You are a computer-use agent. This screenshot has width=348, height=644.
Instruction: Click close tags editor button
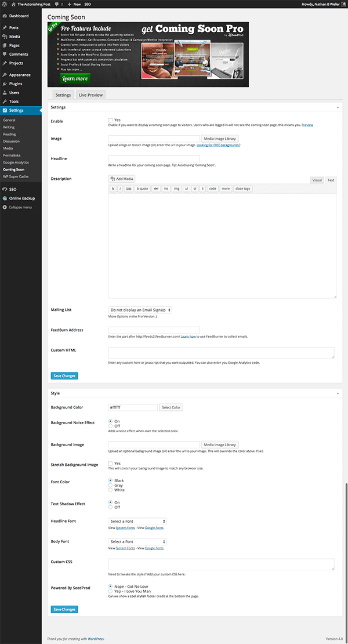click(x=243, y=189)
